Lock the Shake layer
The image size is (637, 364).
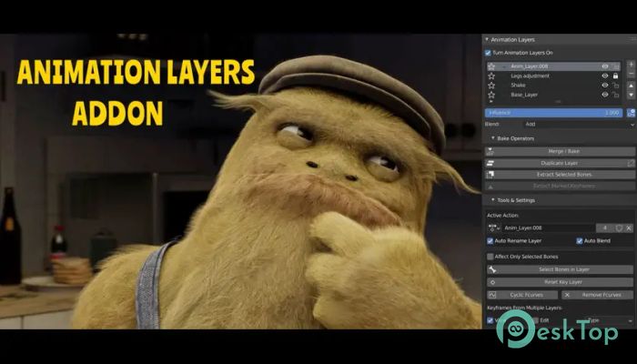tap(616, 86)
